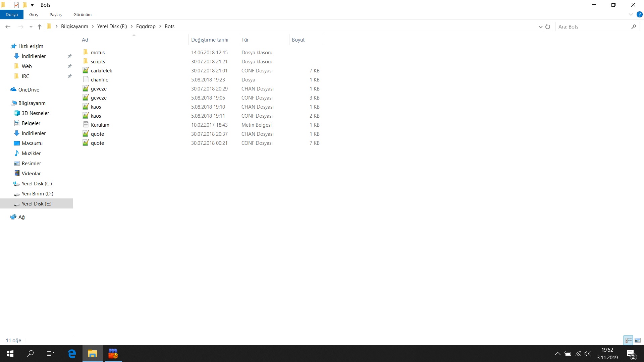Open pinned İndirilenler under Hızlı erişim
This screenshot has width=644, height=362.
pos(34,56)
